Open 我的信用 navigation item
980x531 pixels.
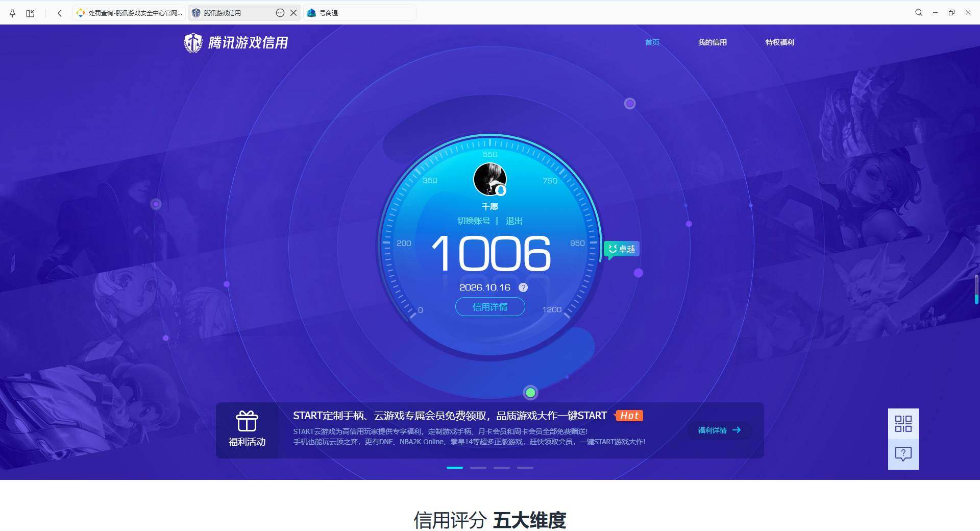[713, 42]
